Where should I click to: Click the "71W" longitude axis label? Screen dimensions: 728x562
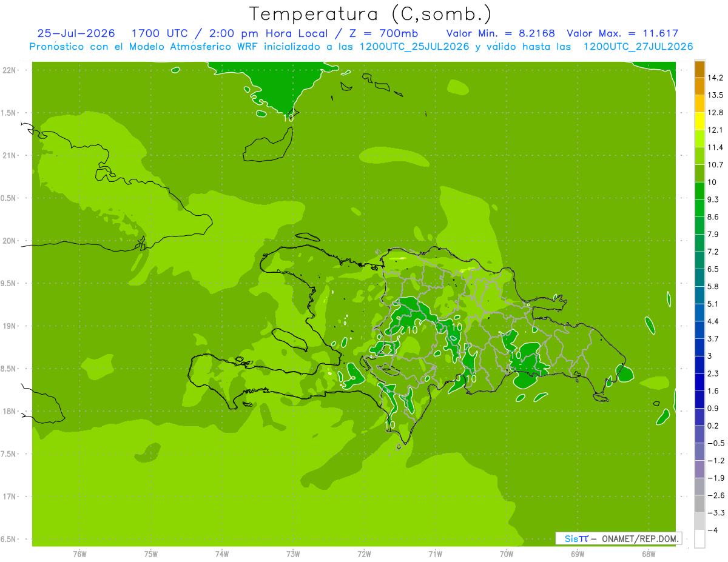click(x=435, y=554)
